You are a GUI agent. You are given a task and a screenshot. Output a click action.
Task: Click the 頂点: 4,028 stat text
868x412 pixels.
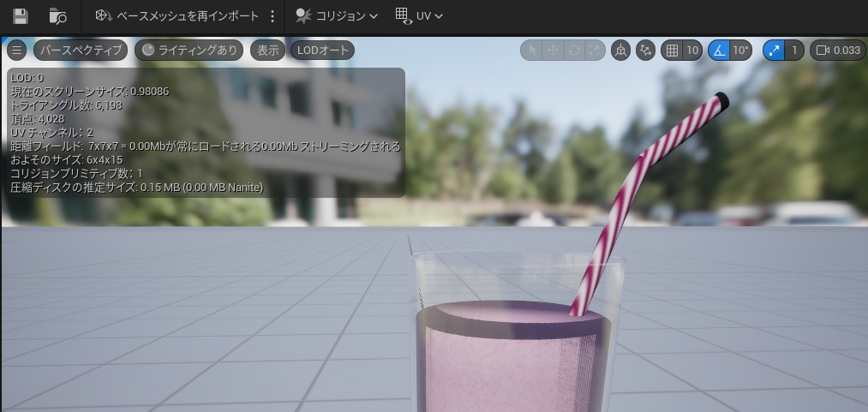pos(37,119)
